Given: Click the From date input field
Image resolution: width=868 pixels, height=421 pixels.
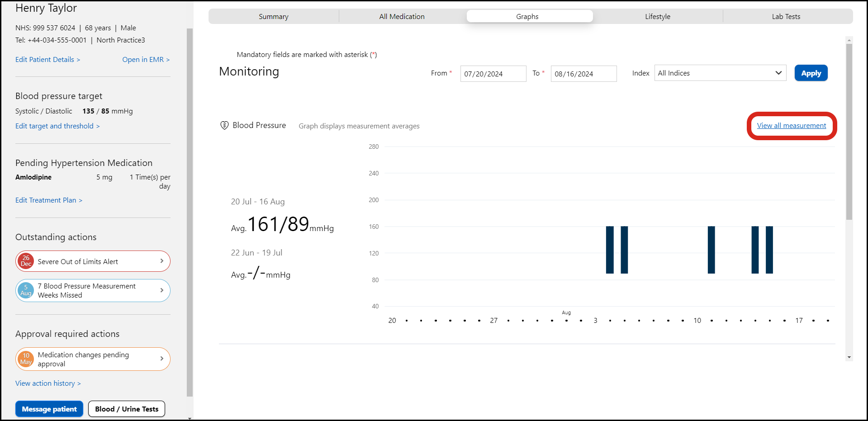Looking at the screenshot, I should [493, 74].
